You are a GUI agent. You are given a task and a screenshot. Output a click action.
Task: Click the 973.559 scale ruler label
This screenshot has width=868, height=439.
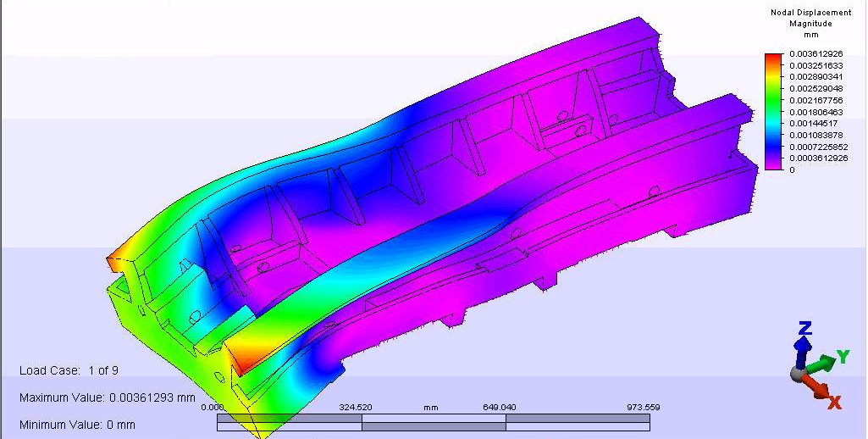[644, 408]
